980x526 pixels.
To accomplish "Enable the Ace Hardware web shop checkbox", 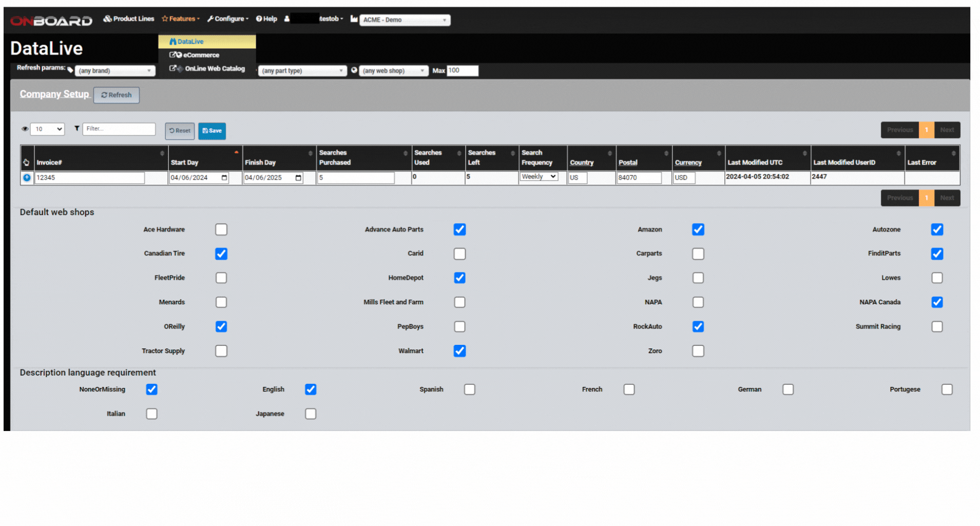I will click(221, 229).
